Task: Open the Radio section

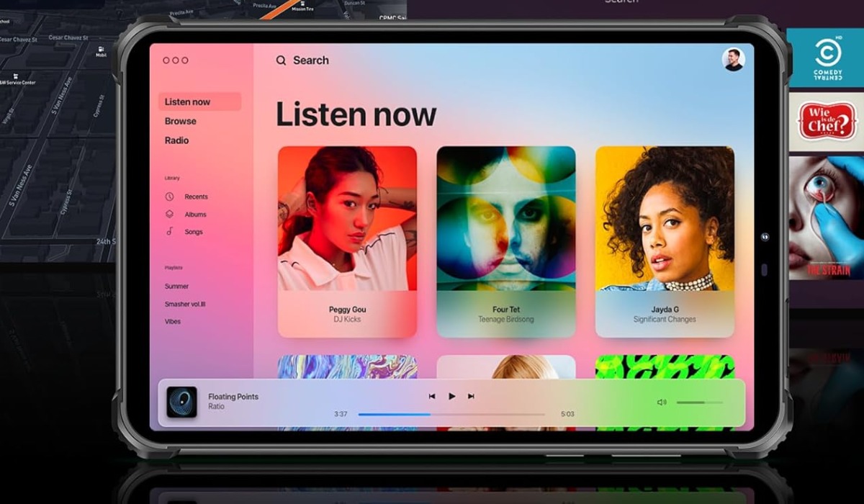Action: click(176, 140)
